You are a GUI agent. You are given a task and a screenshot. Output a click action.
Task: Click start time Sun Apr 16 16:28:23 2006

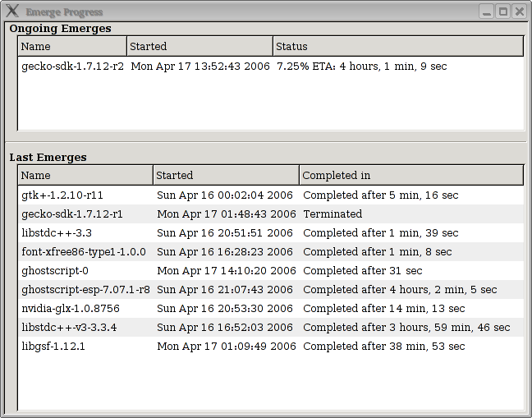[x=225, y=252]
